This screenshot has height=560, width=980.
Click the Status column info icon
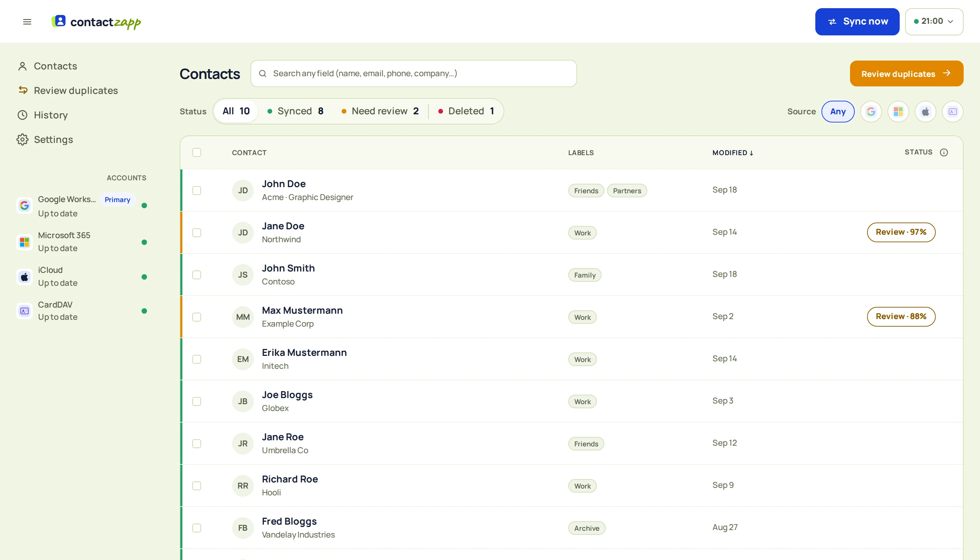[944, 152]
